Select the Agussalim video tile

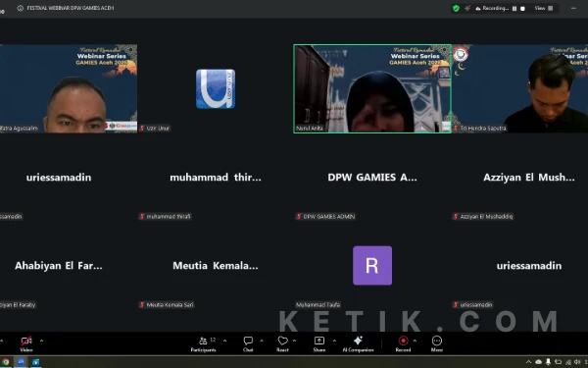[x=69, y=88]
